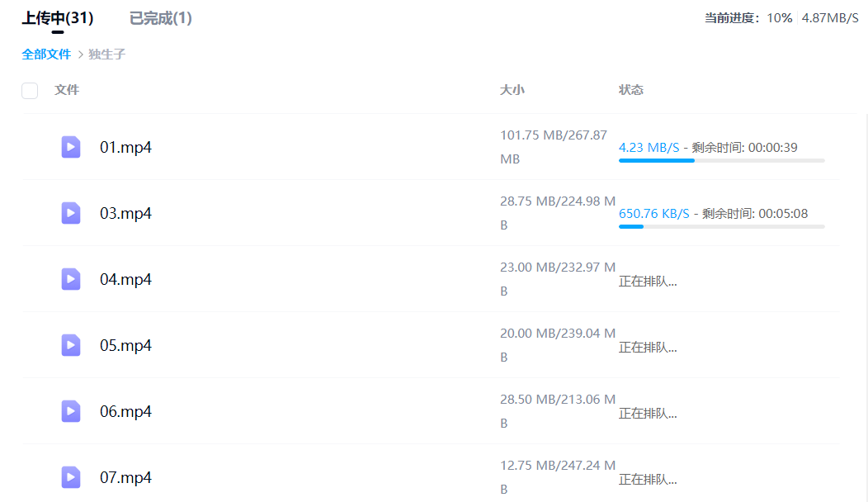The height and width of the screenshot is (502, 868).
Task: Click the 大小 column header
Action: 512,90
